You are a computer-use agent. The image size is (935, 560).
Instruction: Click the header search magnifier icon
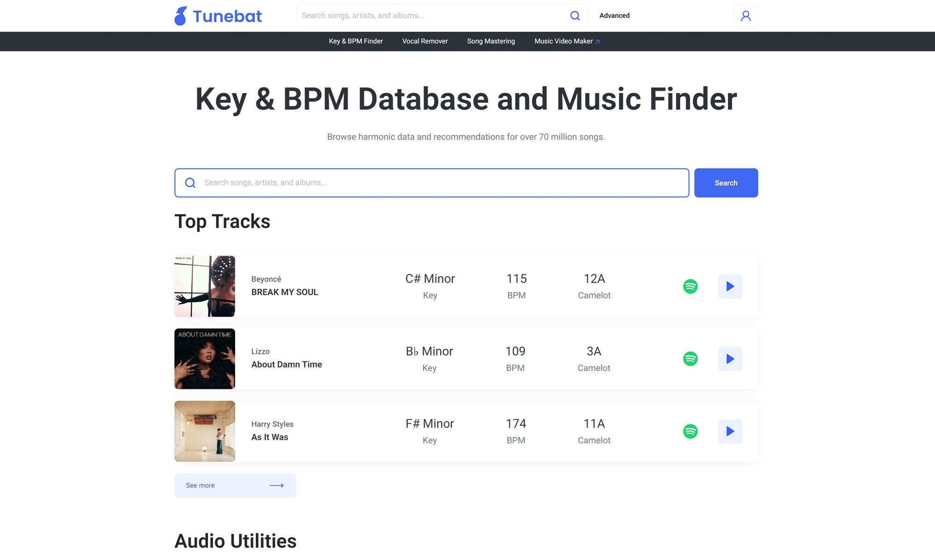click(575, 16)
